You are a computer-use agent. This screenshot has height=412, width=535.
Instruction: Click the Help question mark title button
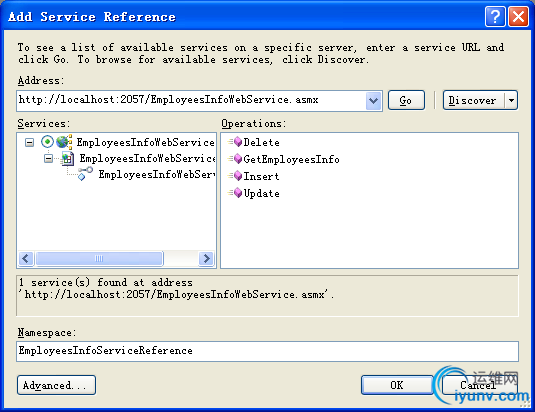[x=495, y=16]
